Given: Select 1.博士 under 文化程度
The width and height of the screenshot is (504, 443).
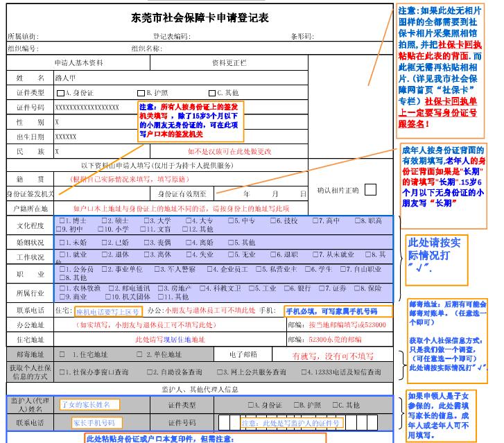Looking at the screenshot, I should (x=62, y=220).
